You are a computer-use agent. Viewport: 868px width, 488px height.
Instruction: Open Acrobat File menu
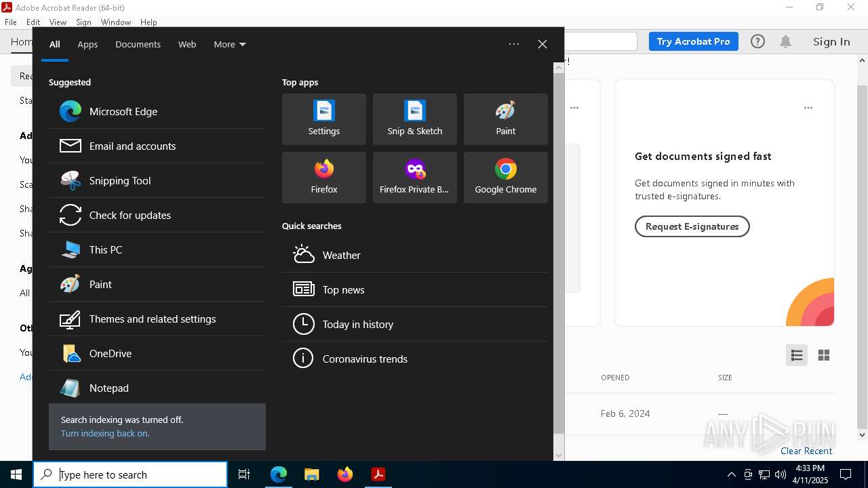pos(11,22)
